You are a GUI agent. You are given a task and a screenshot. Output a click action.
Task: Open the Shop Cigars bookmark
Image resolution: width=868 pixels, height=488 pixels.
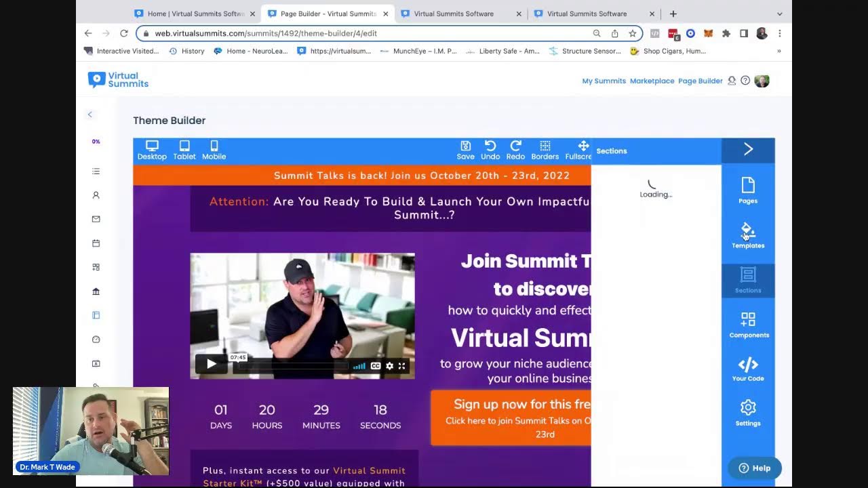[x=668, y=51]
